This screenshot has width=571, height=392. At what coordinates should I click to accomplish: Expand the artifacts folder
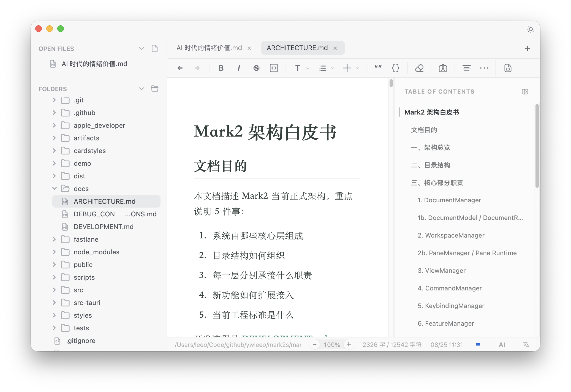[54, 138]
